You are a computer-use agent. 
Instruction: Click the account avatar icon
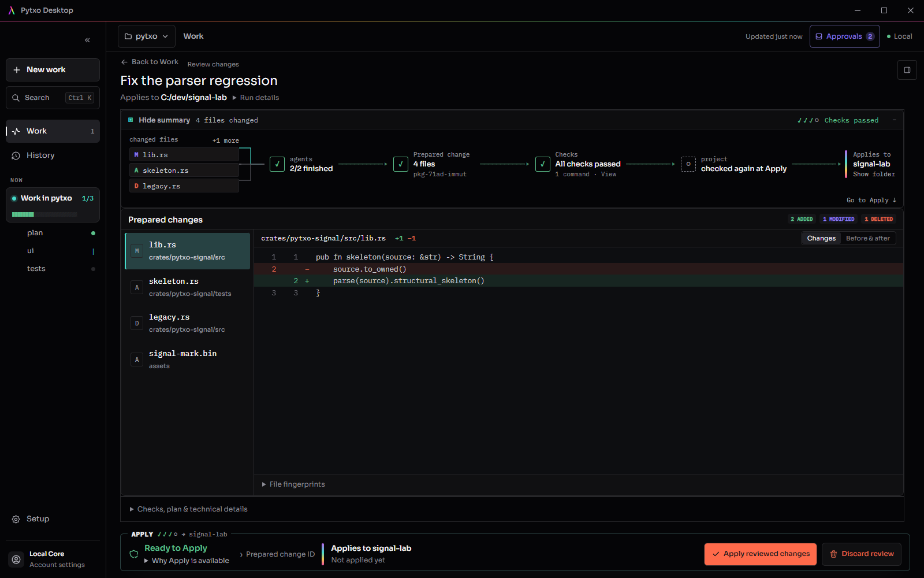coord(16,560)
